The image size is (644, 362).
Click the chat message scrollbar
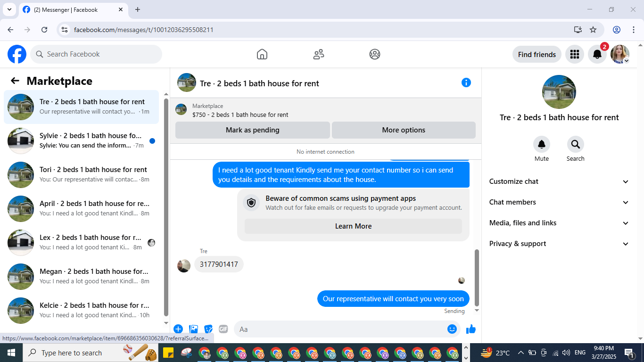coord(477,278)
